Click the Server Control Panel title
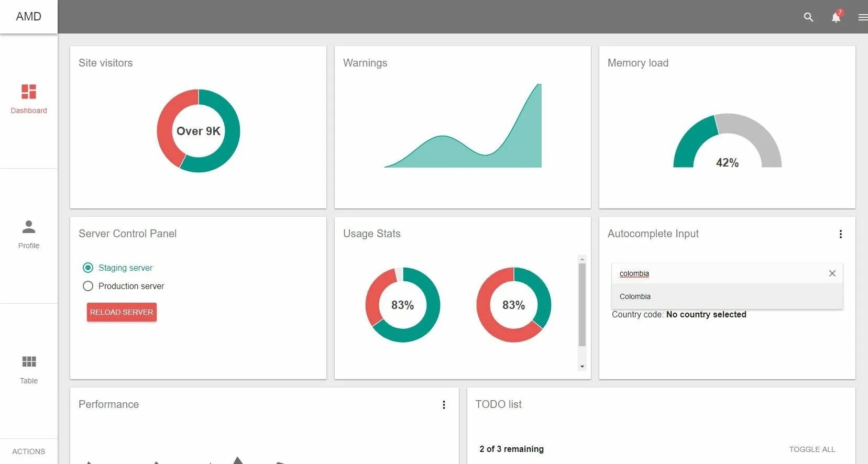Viewport: 868px width, 464px height. tap(127, 234)
